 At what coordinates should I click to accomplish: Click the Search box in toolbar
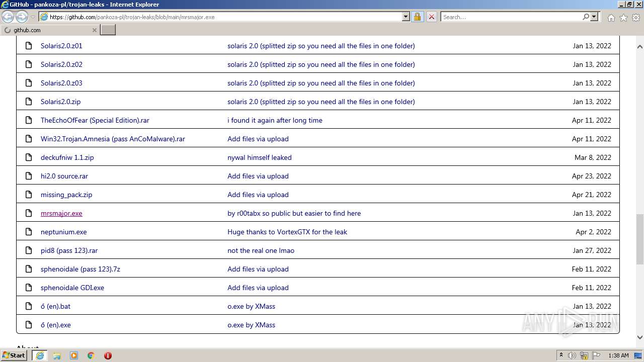click(511, 17)
